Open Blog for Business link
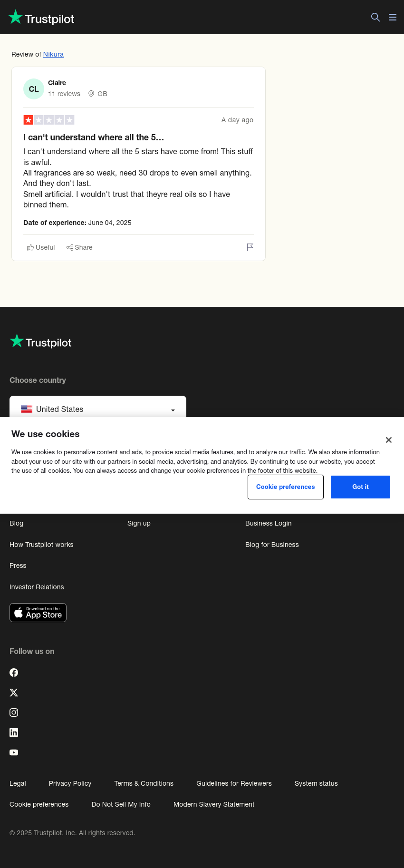The width and height of the screenshot is (404, 868). tap(272, 545)
